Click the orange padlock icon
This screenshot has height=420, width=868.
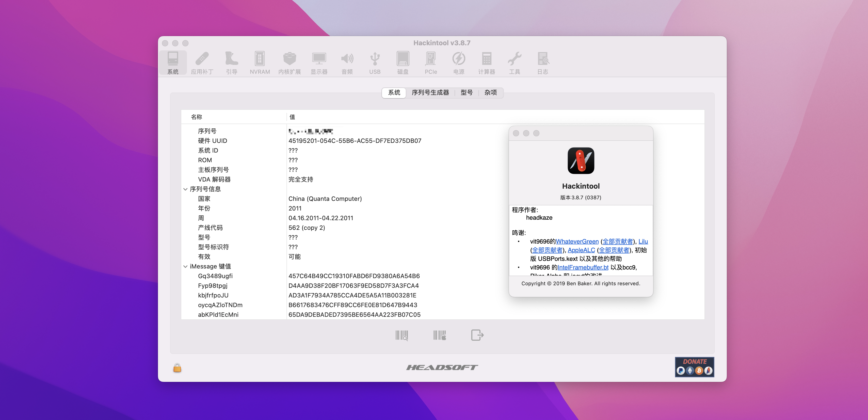tap(177, 368)
